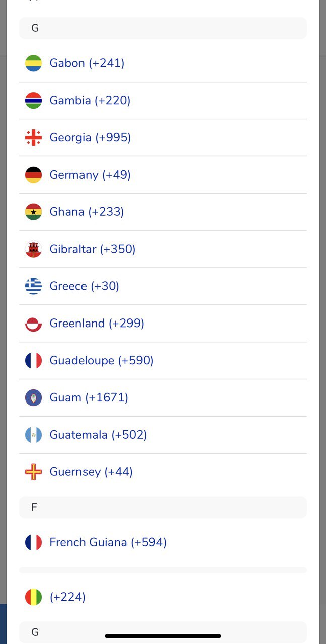This screenshot has height=644, width=326.
Task: Click the Greece flag icon
Action: click(33, 286)
